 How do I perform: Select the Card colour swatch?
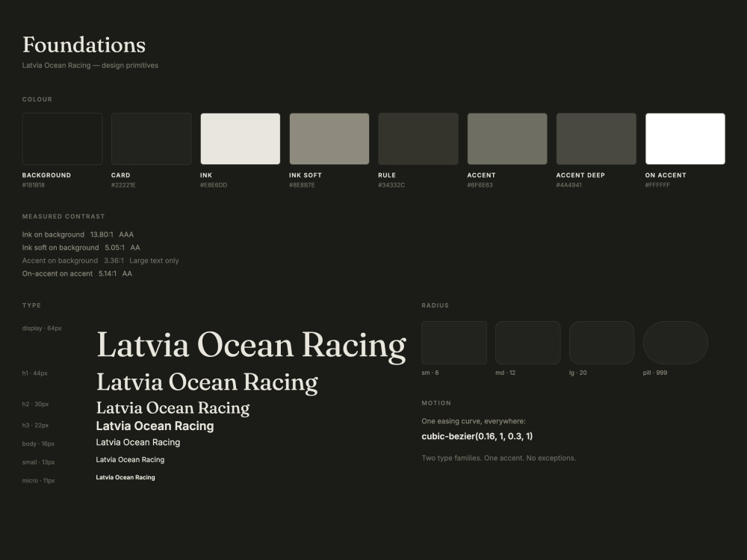152,139
